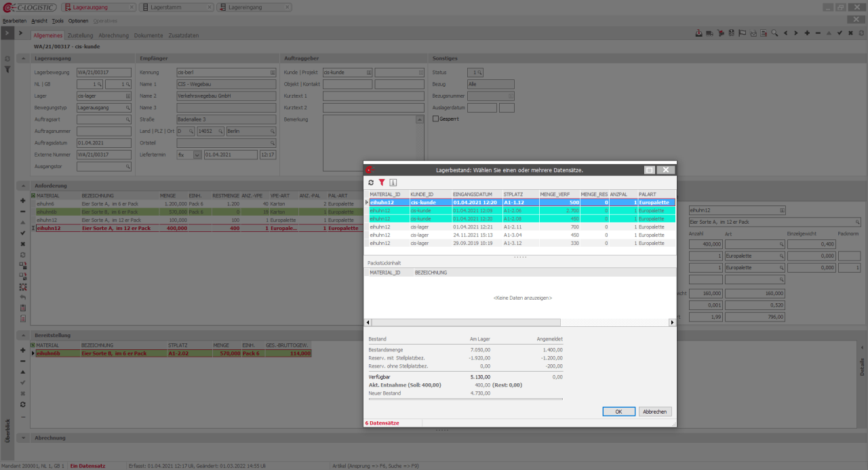Image resolution: width=868 pixels, height=470 pixels.
Task: Switch to the Zustellung tab
Action: click(81, 35)
